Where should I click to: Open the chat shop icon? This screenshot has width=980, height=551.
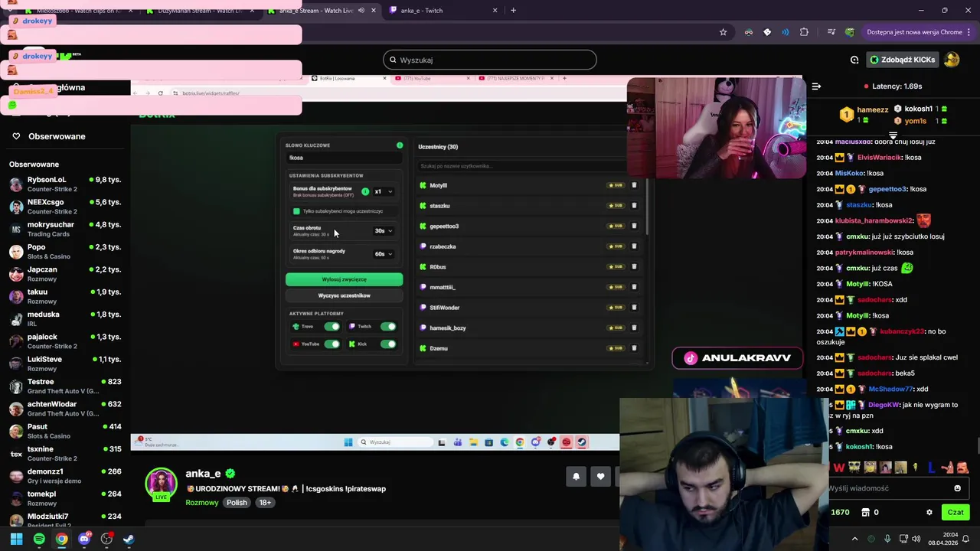866,513
